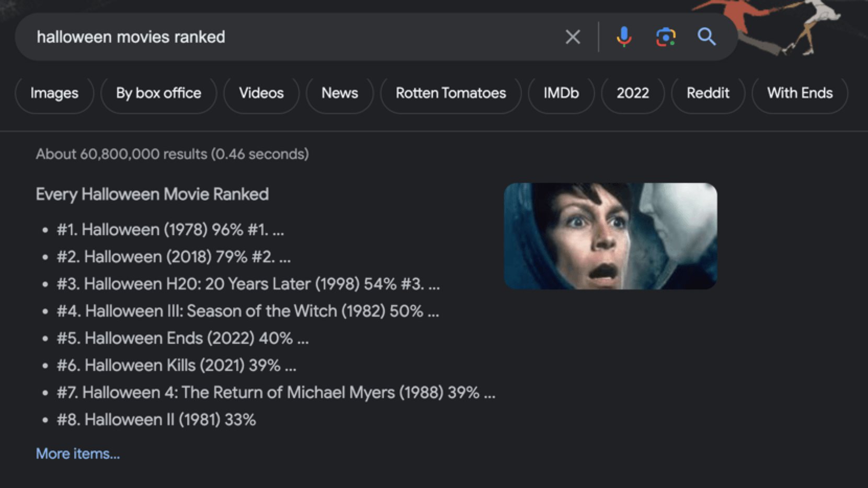Open the News filter chip
Image resolution: width=868 pixels, height=488 pixels.
[340, 93]
